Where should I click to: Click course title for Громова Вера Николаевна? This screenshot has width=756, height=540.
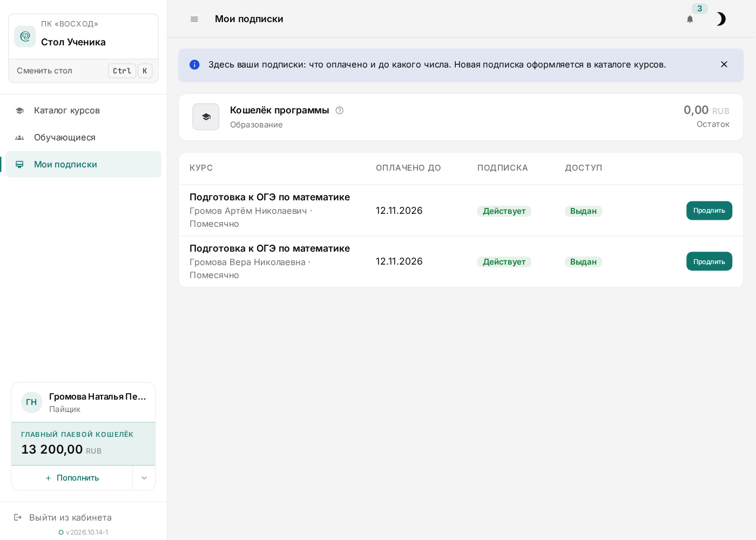269,248
